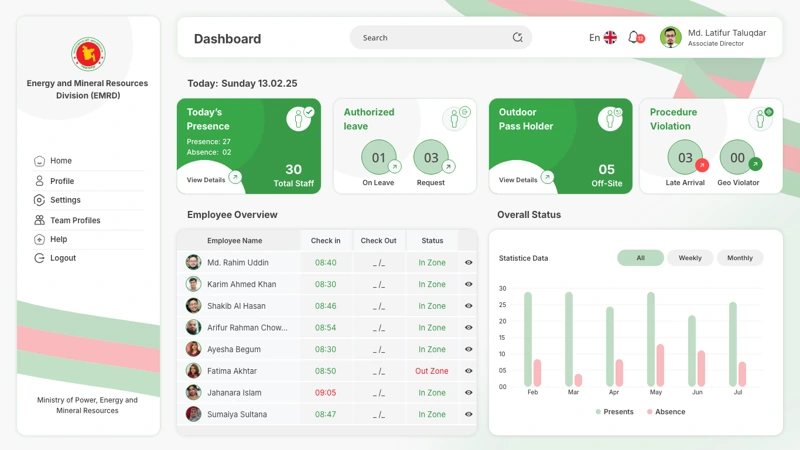Click the Absence legend color dot

point(649,412)
